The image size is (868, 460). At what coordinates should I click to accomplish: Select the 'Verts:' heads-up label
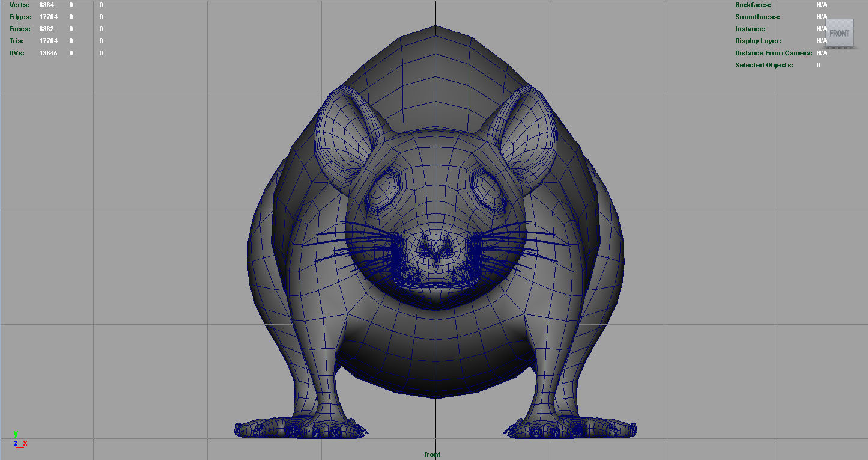(19, 5)
